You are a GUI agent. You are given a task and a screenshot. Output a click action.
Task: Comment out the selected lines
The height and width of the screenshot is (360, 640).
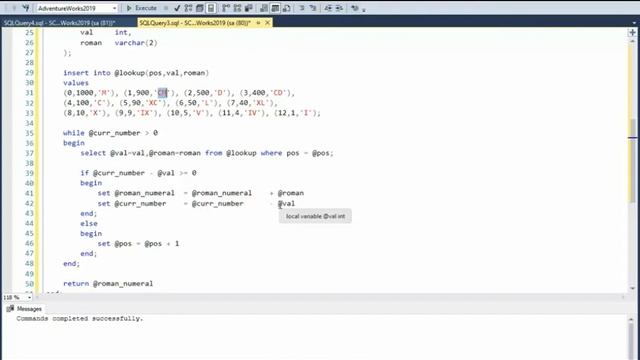click(x=302, y=8)
